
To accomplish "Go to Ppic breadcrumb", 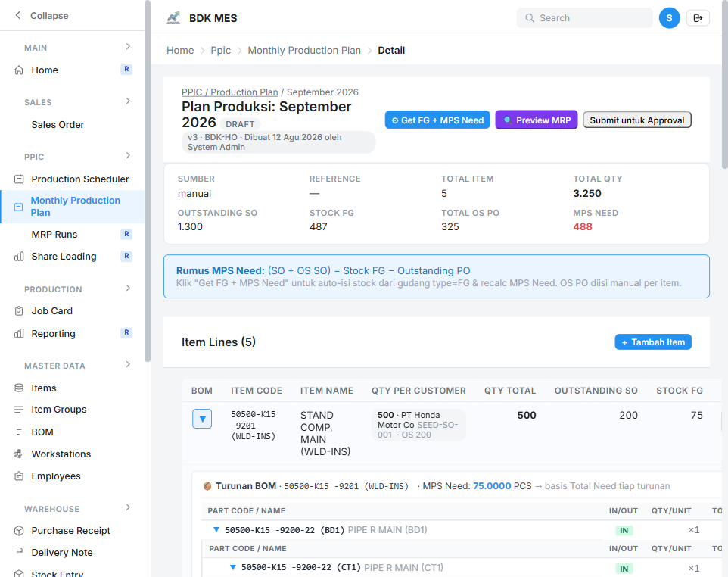I will pos(220,50).
